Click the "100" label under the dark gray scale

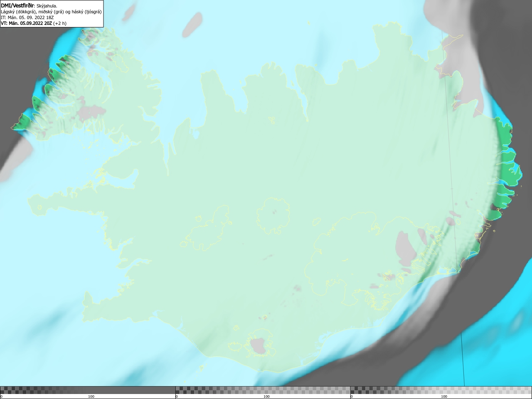(91, 397)
